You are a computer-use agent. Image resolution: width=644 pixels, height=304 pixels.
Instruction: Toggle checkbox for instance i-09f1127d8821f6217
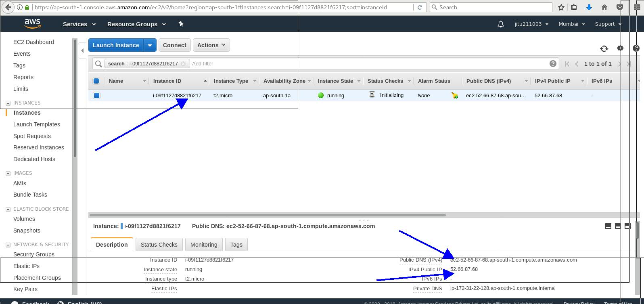[96, 96]
